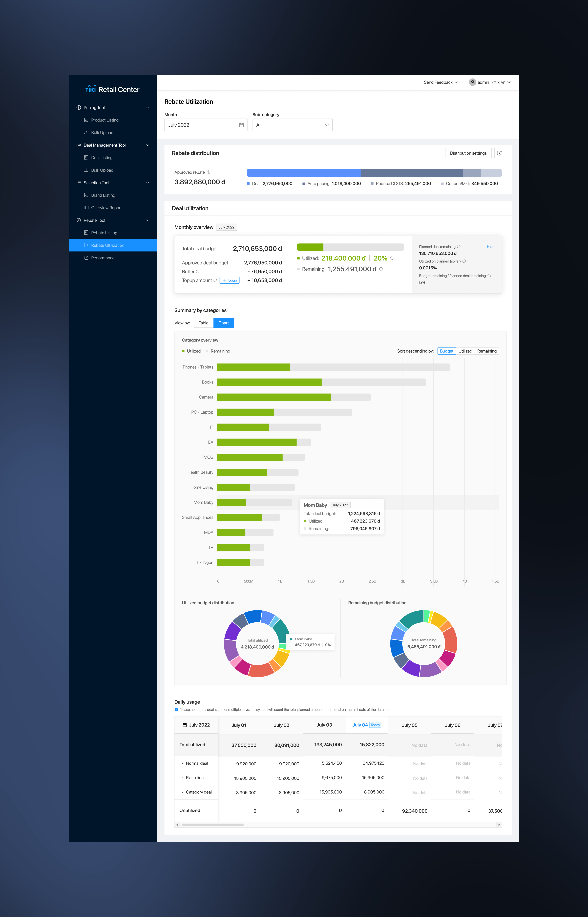Sort categories descending by Remaining
Viewport: 588px width, 917px height.
tap(487, 351)
